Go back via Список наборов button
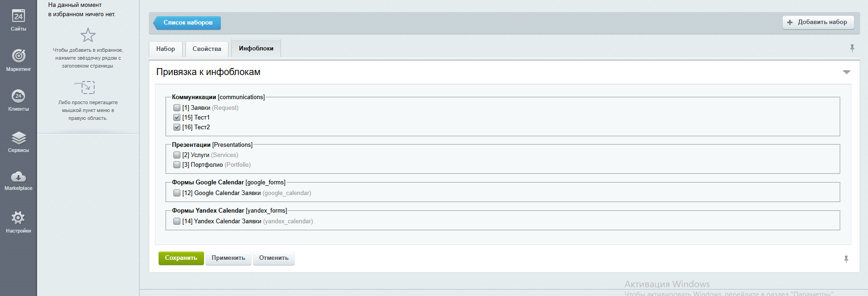 point(187,23)
